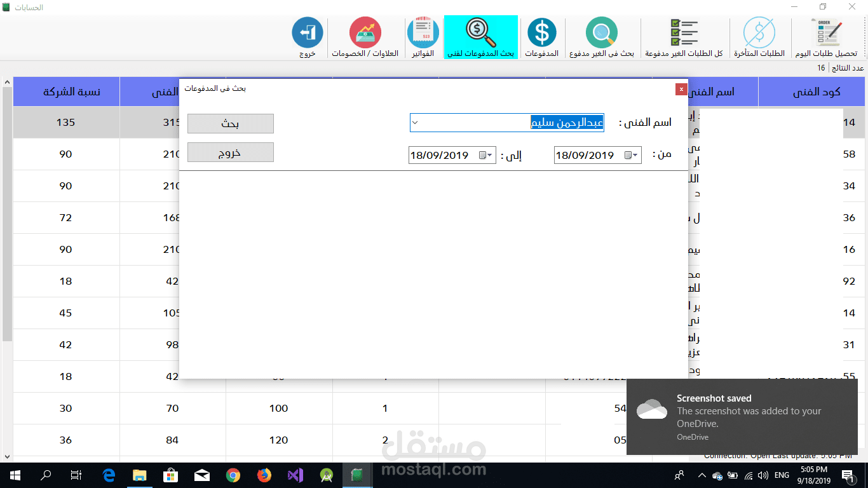This screenshot has width=868, height=488.
Task: Open the Wi-Fi network tray icon
Action: (749, 475)
